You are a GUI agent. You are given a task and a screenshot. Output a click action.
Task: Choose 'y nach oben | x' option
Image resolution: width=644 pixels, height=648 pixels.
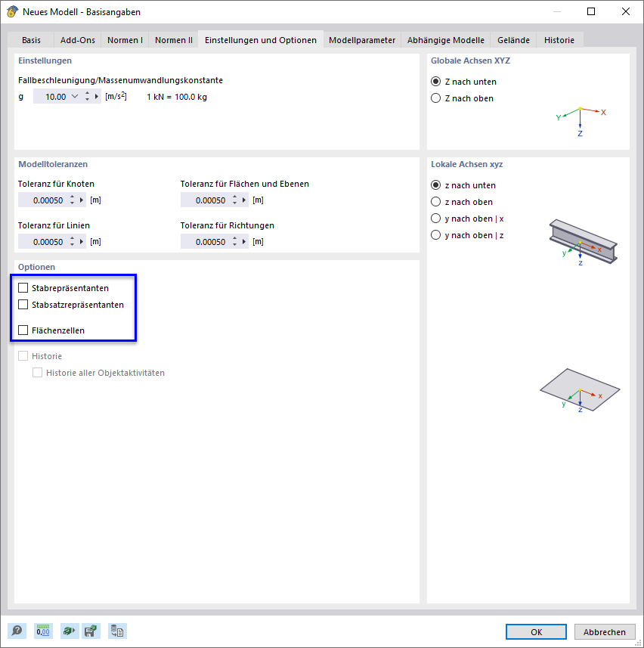point(436,219)
